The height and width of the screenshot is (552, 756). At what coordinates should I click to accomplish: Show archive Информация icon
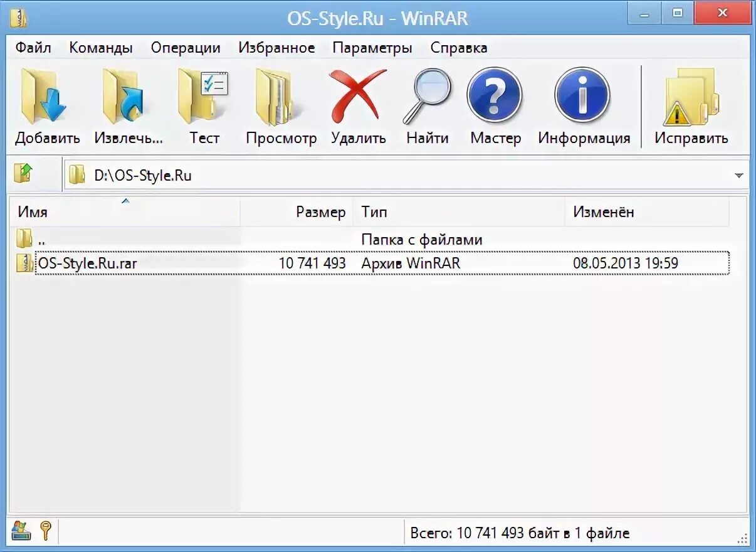(582, 95)
